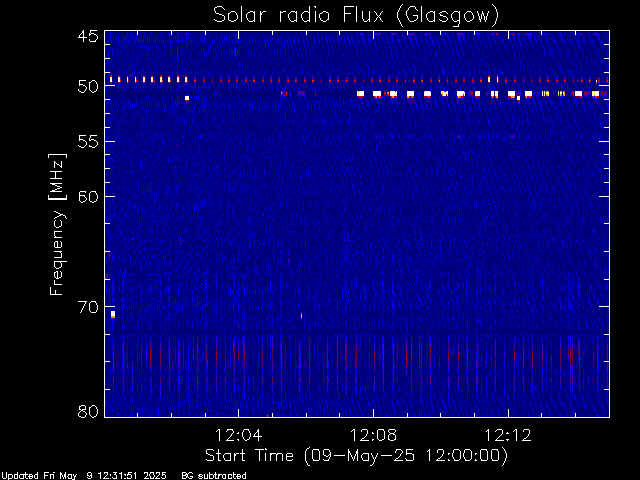Viewport: 640px width, 480px height.
Task: Click the 60 frequency tick label
Action: pos(88,197)
